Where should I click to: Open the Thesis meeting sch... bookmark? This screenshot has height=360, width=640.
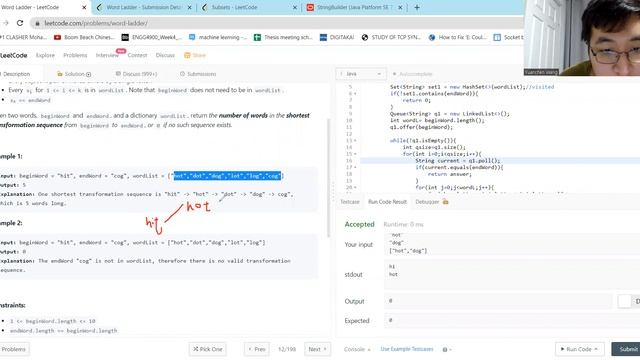[x=283, y=38]
